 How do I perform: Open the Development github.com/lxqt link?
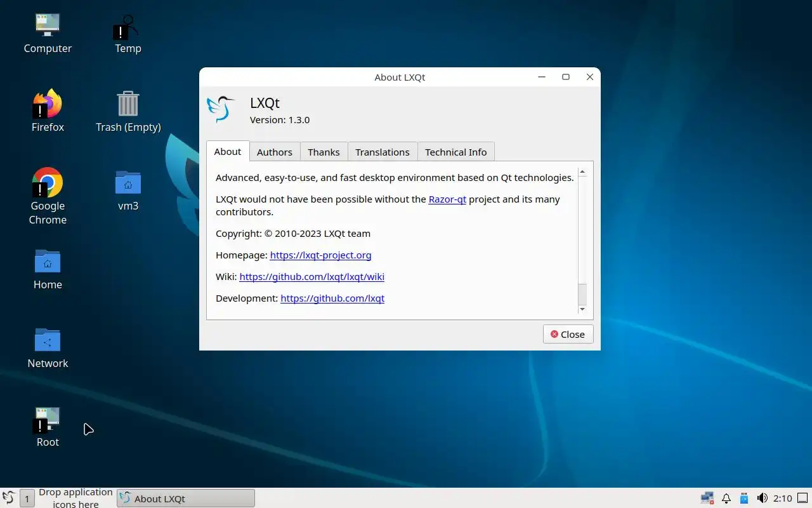332,298
